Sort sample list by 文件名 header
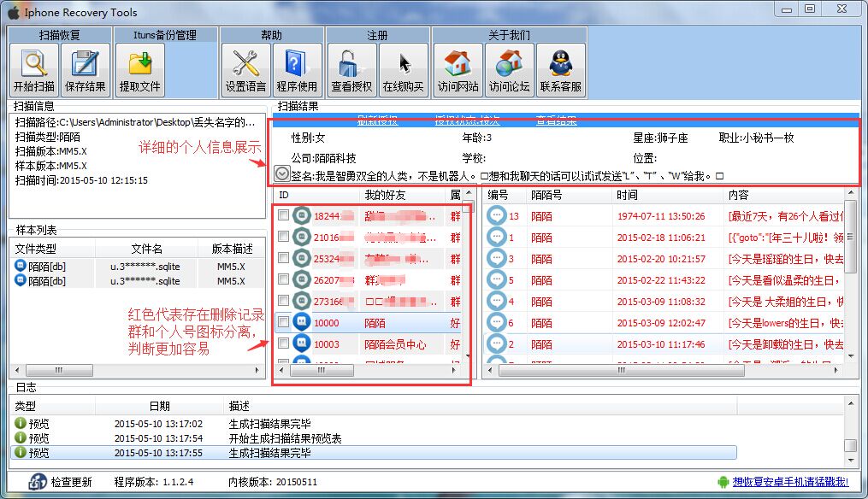This screenshot has height=499, width=868. [x=147, y=249]
